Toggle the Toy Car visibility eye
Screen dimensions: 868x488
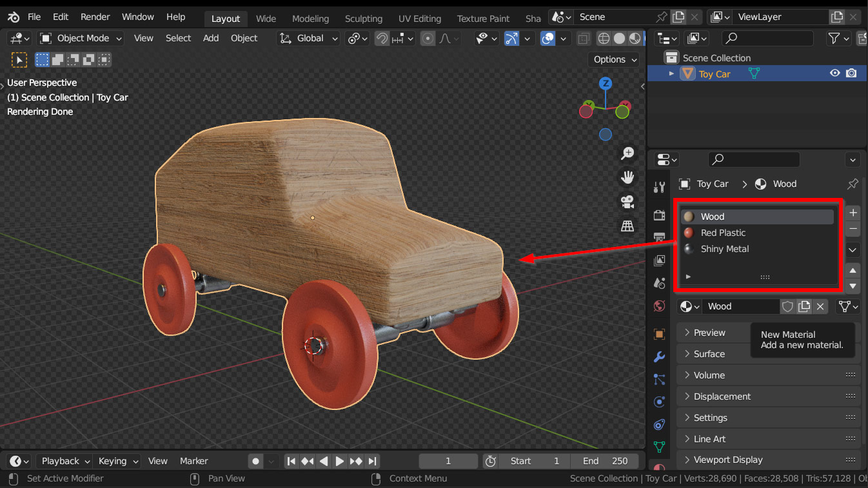[x=835, y=73]
